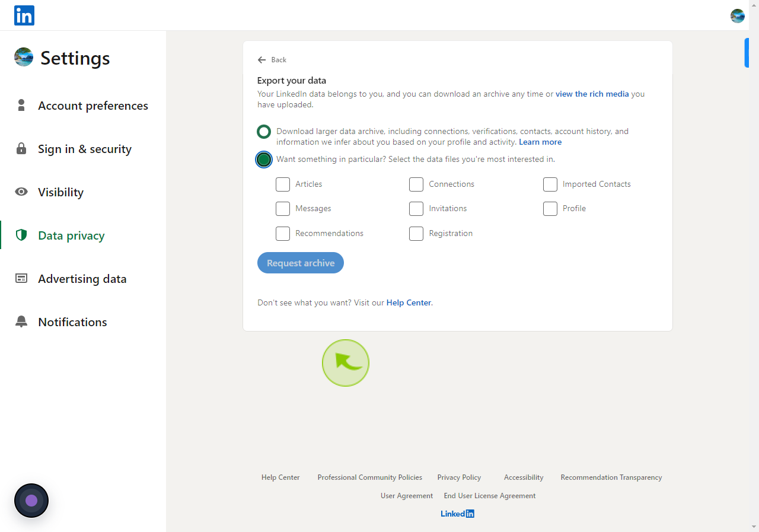Open footer Help Center link
Viewport: 759px width, 532px height.
[280, 477]
